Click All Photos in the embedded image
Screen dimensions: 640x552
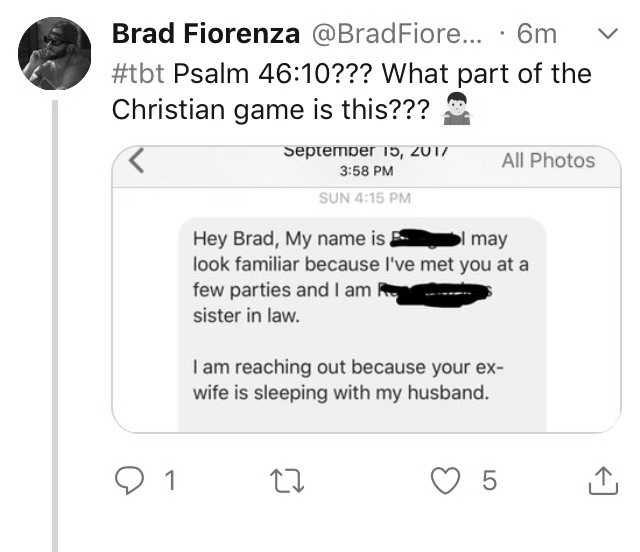tap(548, 160)
